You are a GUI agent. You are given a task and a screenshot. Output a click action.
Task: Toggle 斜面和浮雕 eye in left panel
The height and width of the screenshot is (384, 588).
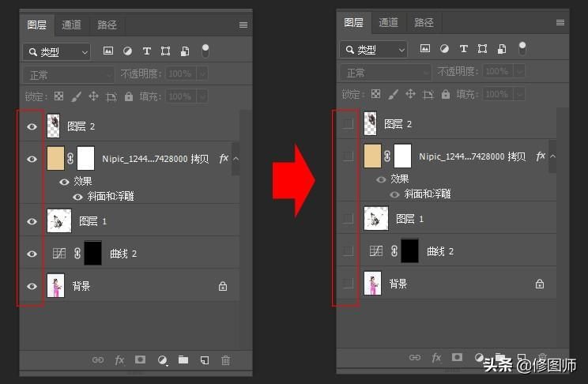tap(77, 197)
